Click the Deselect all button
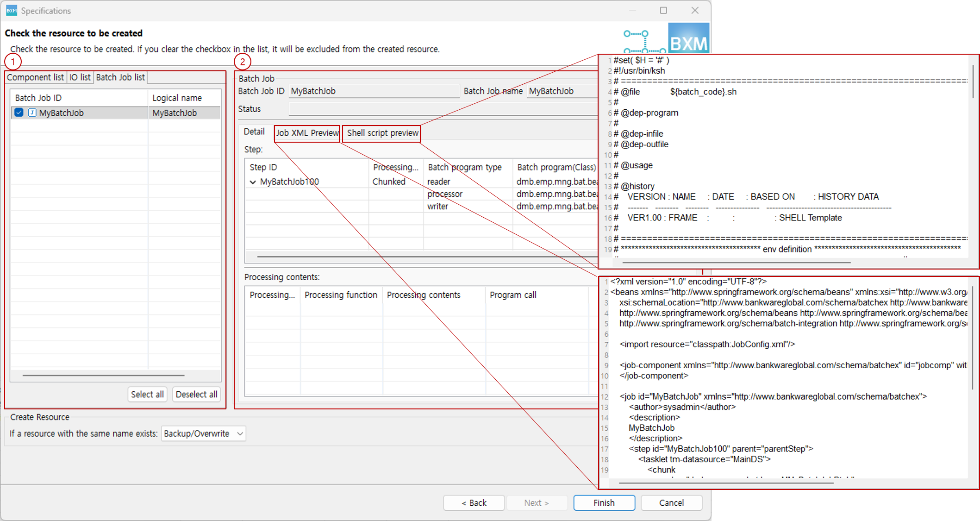The image size is (980, 521). 196,394
